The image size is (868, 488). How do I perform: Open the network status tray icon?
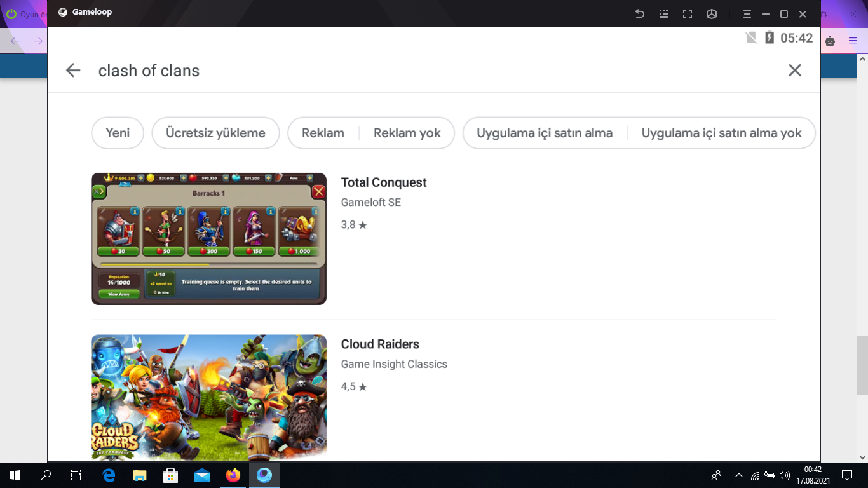point(755,475)
